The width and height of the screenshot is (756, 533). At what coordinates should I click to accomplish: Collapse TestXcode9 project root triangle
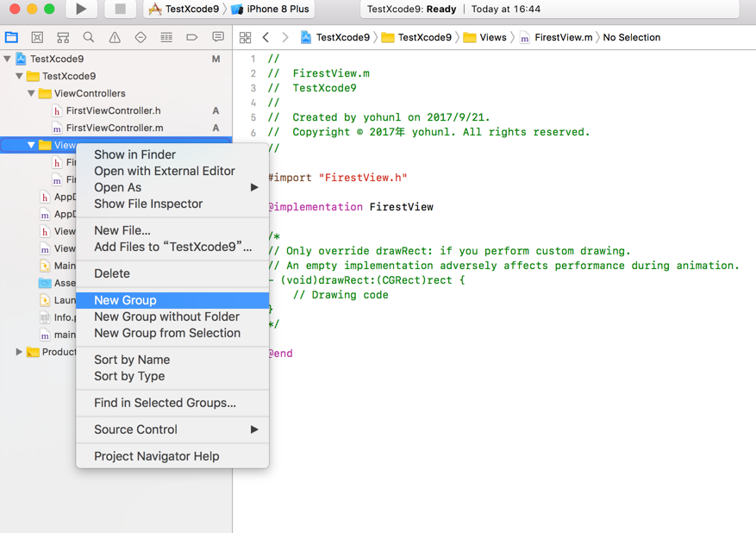coord(7,59)
